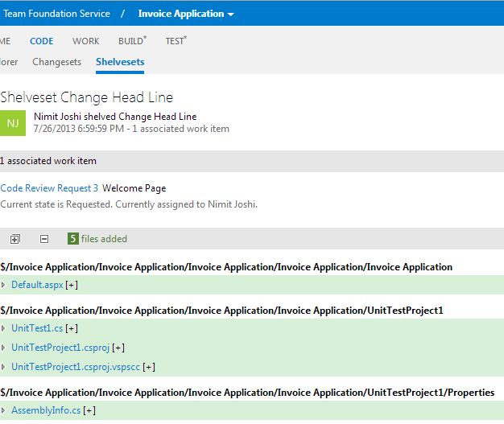Click the NJ user avatar

(x=12, y=122)
